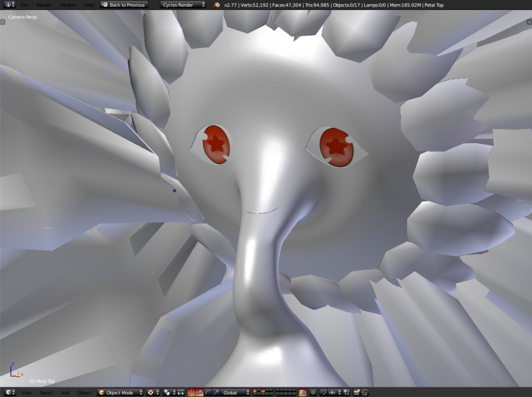532x397 pixels.
Task: Click the first scene layer button
Action: pyautogui.click(x=255, y=391)
